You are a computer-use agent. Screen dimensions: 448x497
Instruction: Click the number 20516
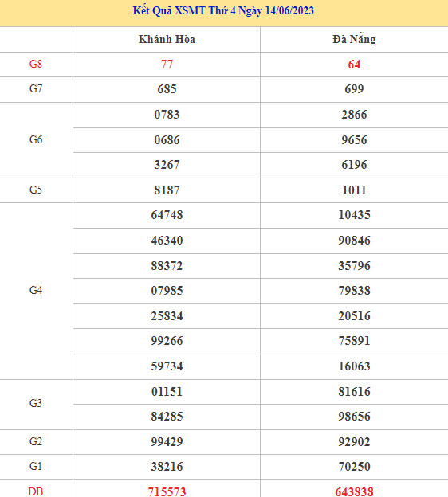click(354, 316)
